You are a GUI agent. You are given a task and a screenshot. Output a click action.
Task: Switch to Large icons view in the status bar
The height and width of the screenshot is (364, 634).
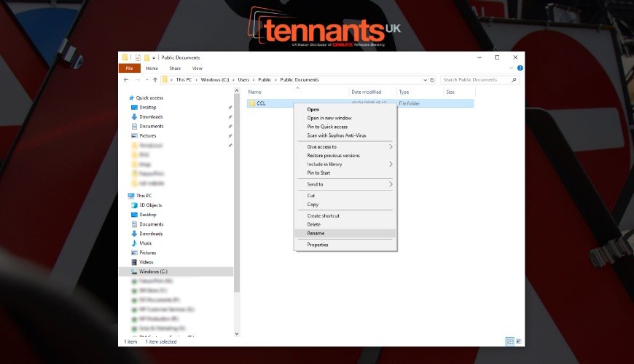(519, 341)
